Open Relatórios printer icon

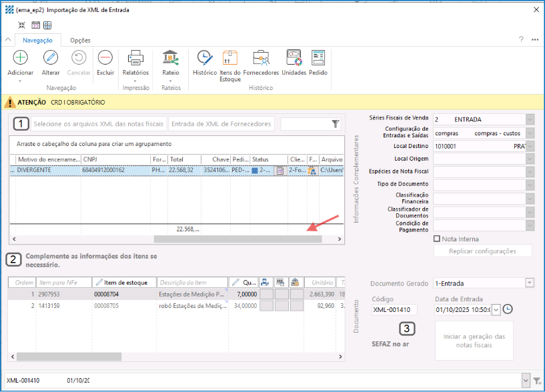click(x=135, y=58)
